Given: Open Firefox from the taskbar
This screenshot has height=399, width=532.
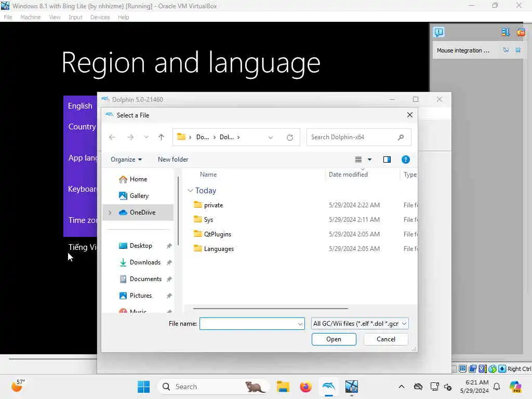Looking at the screenshot, I should click(305, 387).
